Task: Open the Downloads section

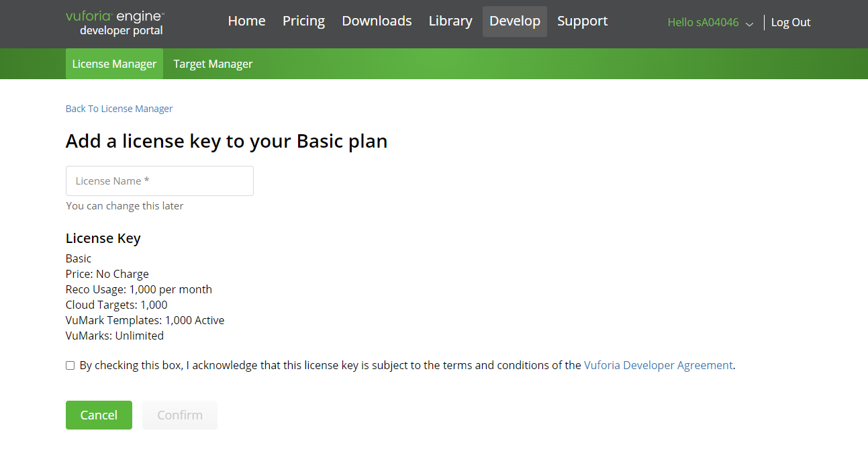Action: click(377, 21)
